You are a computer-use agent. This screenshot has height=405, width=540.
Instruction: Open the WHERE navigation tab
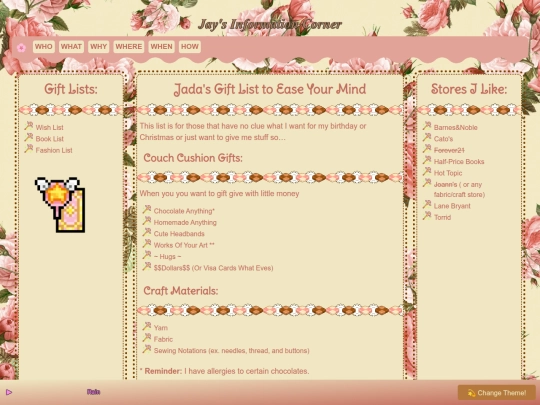coord(128,47)
